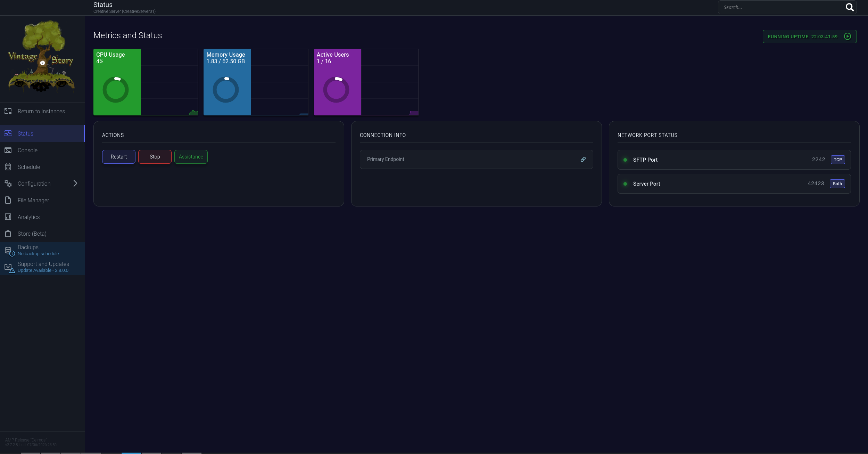
Task: Click the Active Users history graph
Action: [390, 82]
